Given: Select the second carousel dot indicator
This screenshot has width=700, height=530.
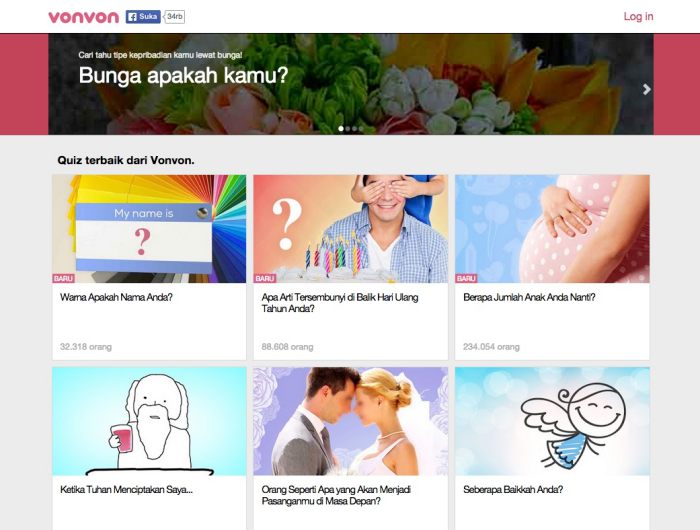Looking at the screenshot, I should pyautogui.click(x=348, y=129).
